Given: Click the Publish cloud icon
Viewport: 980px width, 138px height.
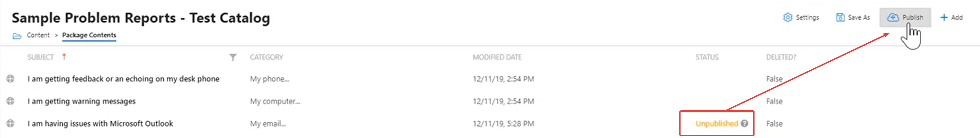Looking at the screenshot, I should pyautogui.click(x=893, y=17).
